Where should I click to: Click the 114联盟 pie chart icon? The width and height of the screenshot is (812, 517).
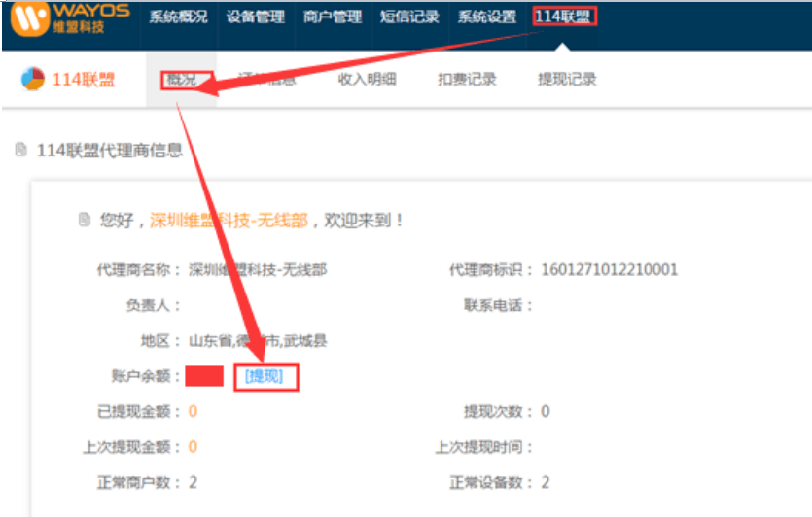pyautogui.click(x=33, y=79)
